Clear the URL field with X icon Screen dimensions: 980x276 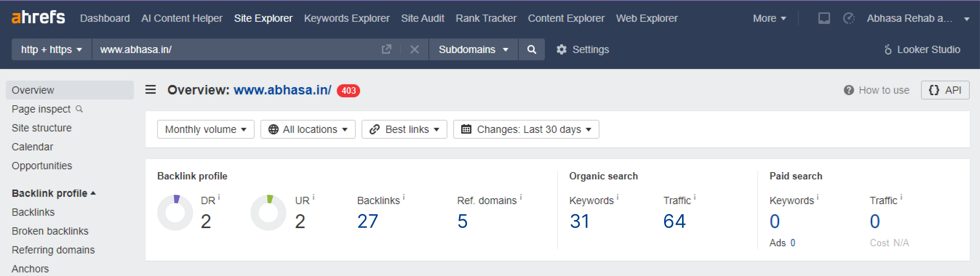pos(415,49)
